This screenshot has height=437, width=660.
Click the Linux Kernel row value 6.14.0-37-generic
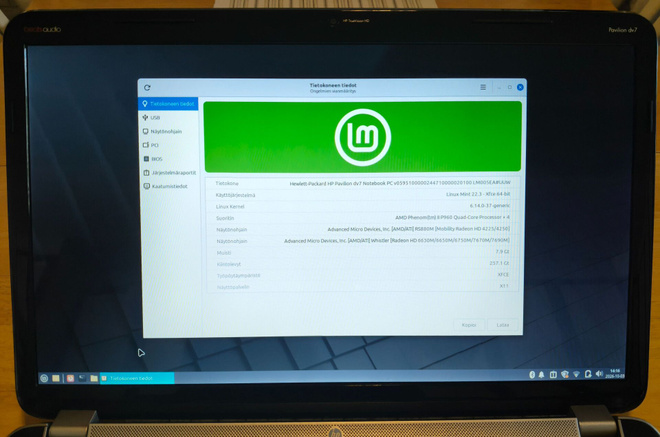[x=490, y=205]
